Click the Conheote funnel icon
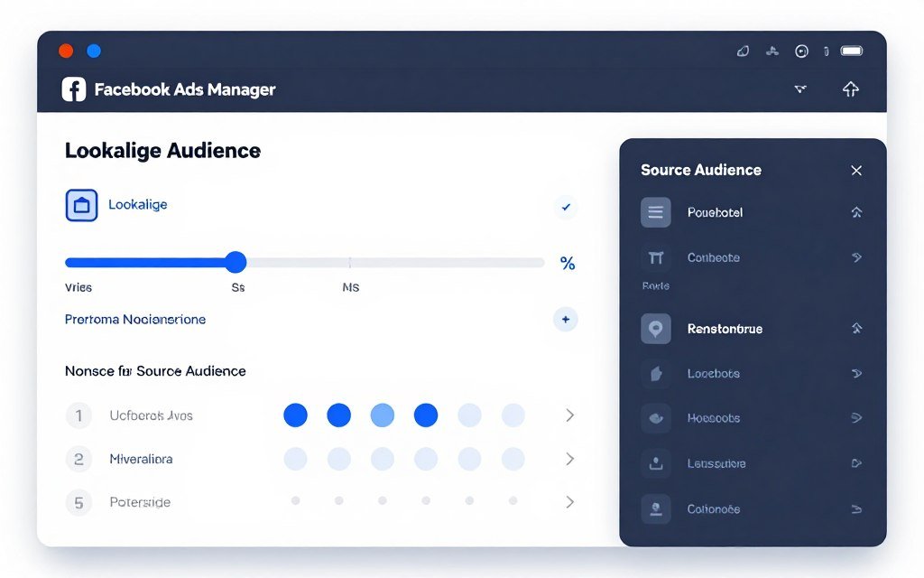Viewport: 924px width, 578px height. pos(655,257)
